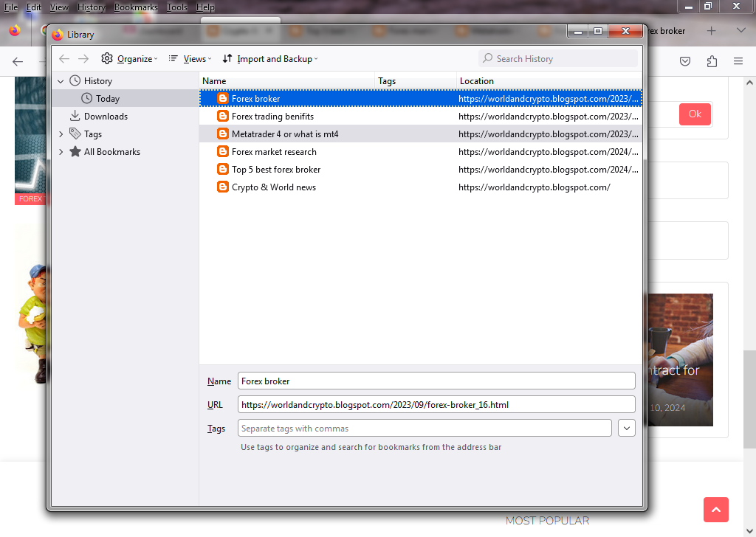Click the red scroll-to-top button
The image size is (756, 537).
[716, 510]
